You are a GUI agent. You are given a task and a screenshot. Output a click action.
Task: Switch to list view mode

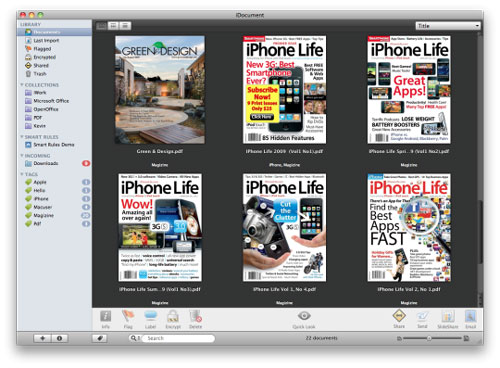point(125,26)
